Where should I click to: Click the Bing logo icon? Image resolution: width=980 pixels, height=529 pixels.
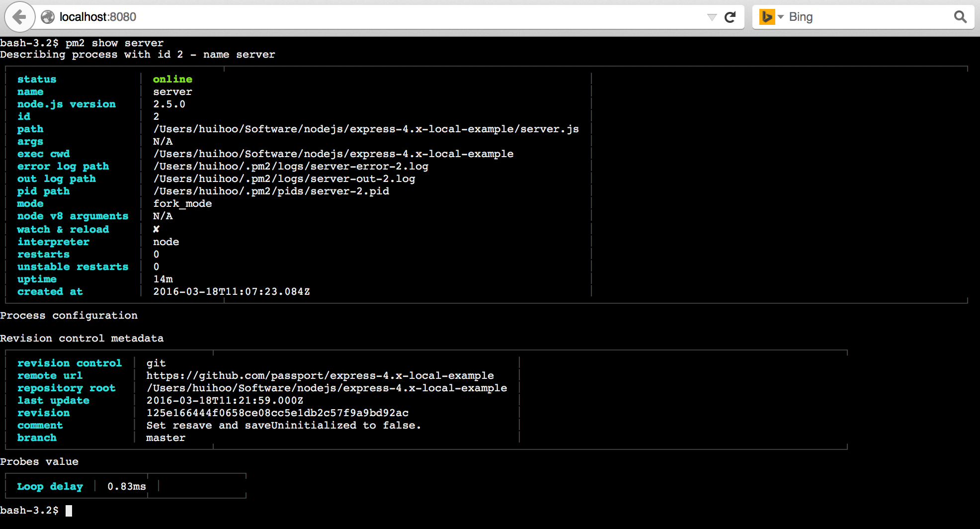pyautogui.click(x=767, y=17)
